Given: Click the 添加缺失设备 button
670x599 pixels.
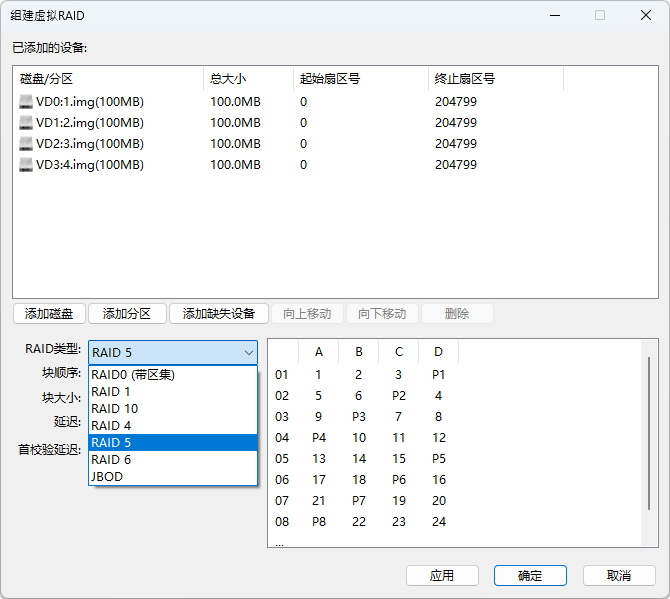Looking at the screenshot, I should tap(219, 314).
